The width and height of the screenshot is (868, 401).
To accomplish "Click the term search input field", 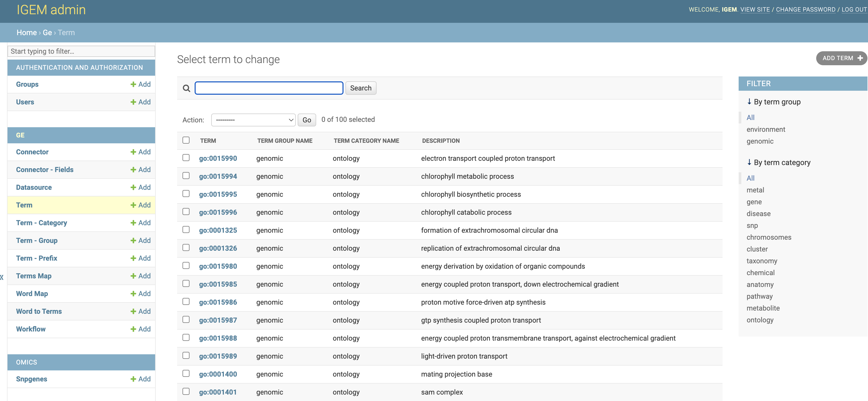I will click(269, 88).
